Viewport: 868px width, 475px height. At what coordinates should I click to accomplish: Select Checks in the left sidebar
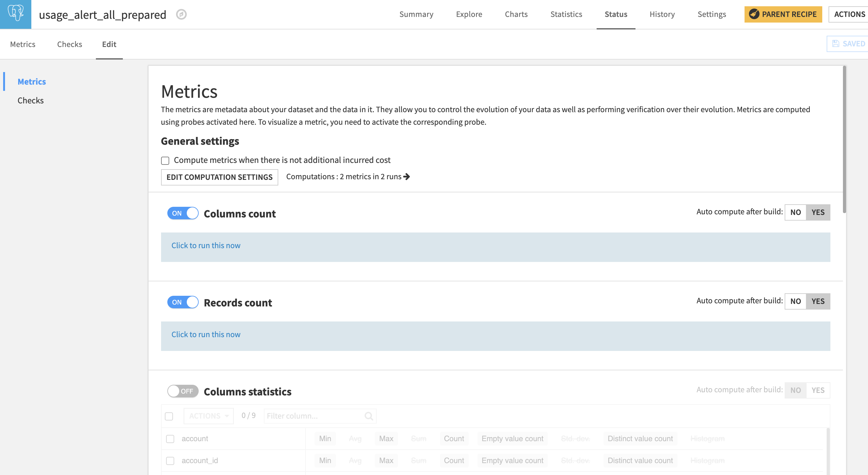pyautogui.click(x=30, y=101)
